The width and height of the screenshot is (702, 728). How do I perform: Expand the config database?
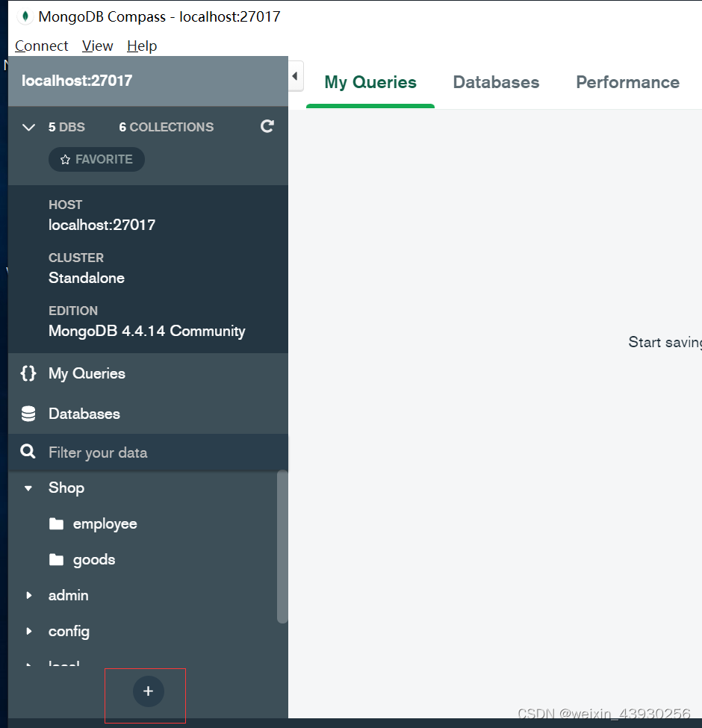[29, 631]
